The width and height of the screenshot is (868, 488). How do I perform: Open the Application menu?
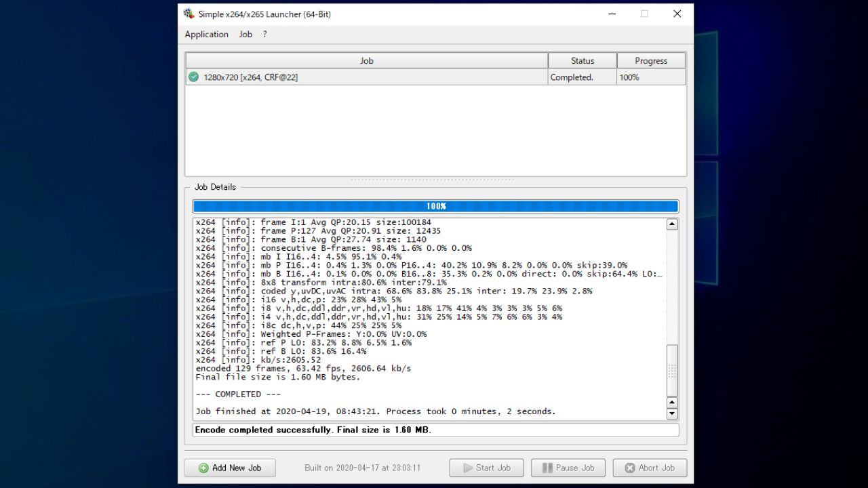(206, 35)
